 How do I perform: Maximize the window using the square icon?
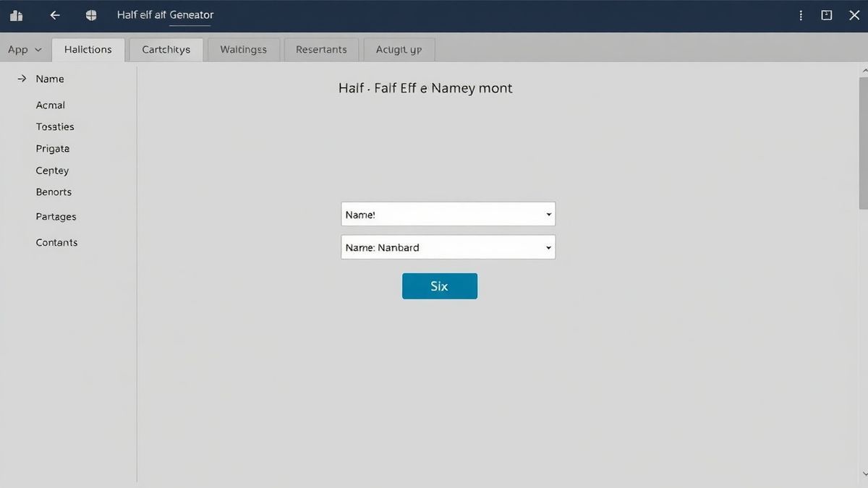[x=827, y=15]
